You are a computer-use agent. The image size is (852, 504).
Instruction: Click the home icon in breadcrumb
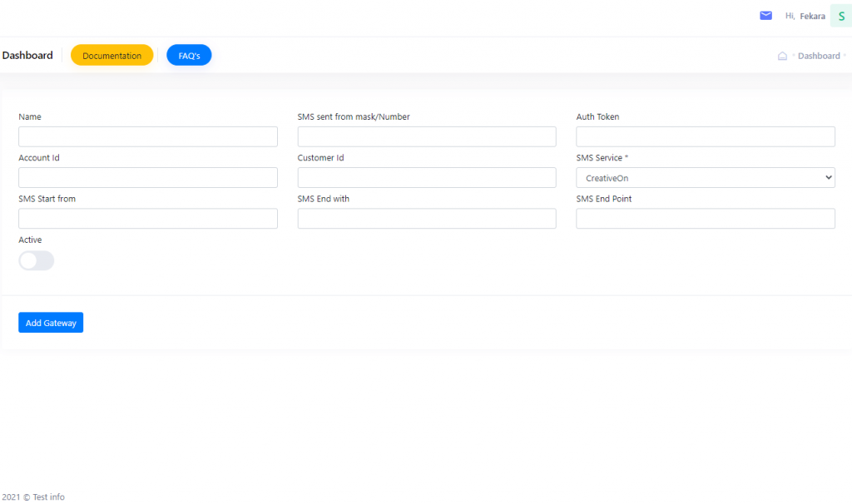[x=782, y=57]
